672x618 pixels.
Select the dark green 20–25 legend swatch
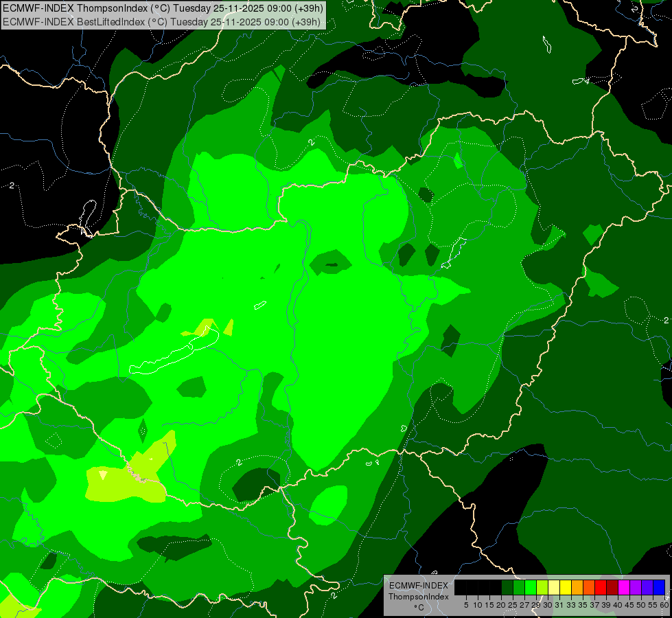click(507, 587)
